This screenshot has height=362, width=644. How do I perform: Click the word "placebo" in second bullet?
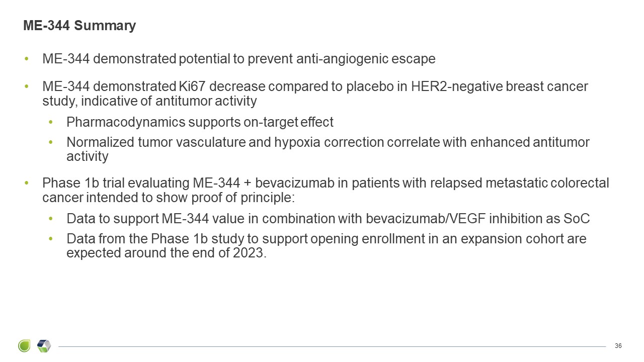click(365, 87)
